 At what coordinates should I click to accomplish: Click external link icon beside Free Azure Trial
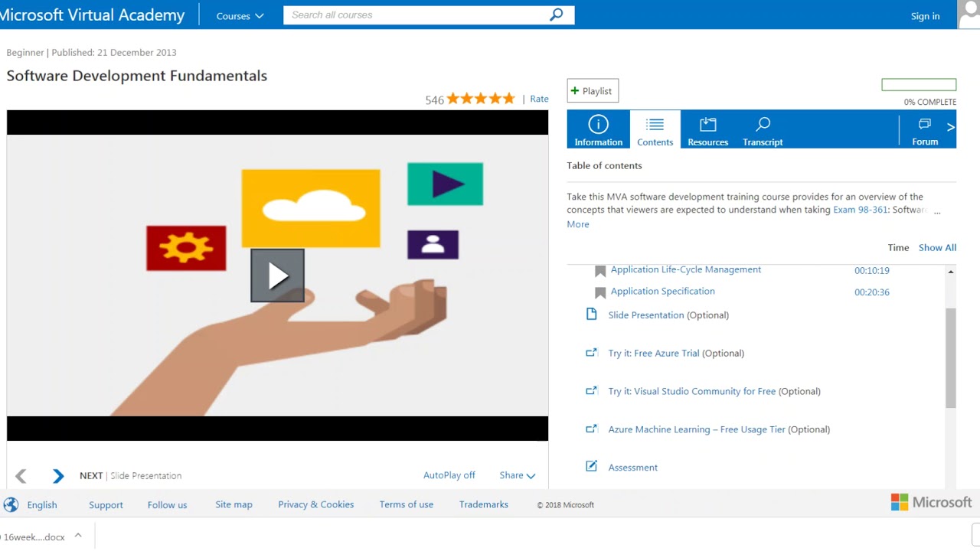[591, 353]
